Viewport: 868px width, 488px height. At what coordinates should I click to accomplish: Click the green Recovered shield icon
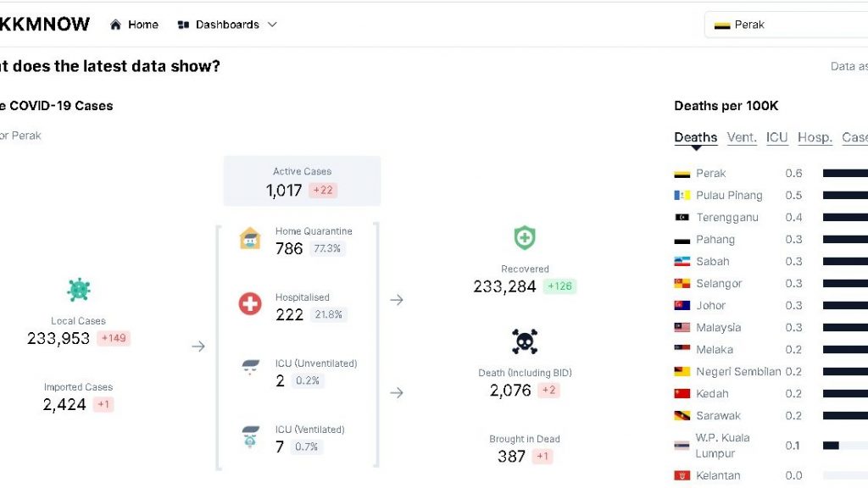(x=525, y=238)
